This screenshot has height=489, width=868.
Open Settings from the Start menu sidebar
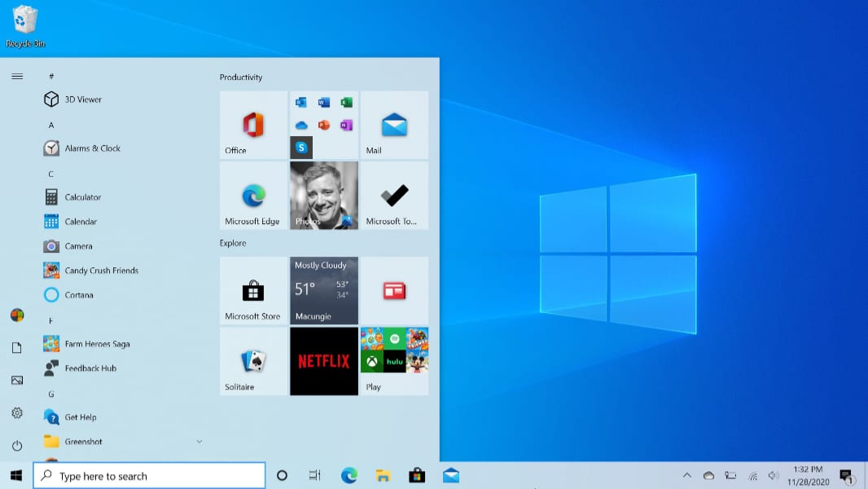click(16, 413)
